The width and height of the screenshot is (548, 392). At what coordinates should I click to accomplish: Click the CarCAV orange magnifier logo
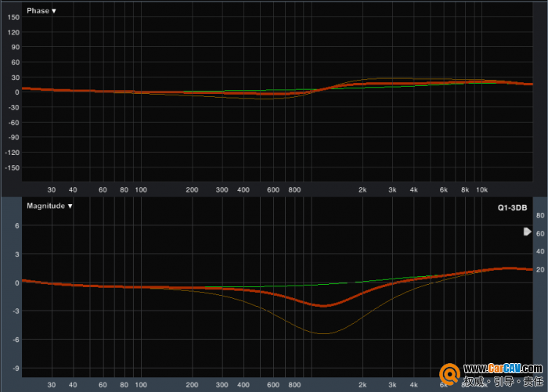coord(450,374)
